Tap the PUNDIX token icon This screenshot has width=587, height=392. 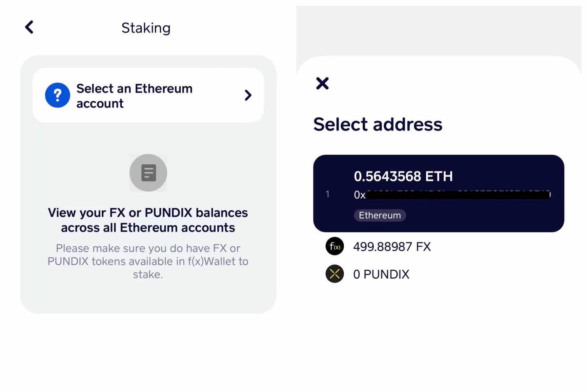(x=335, y=274)
